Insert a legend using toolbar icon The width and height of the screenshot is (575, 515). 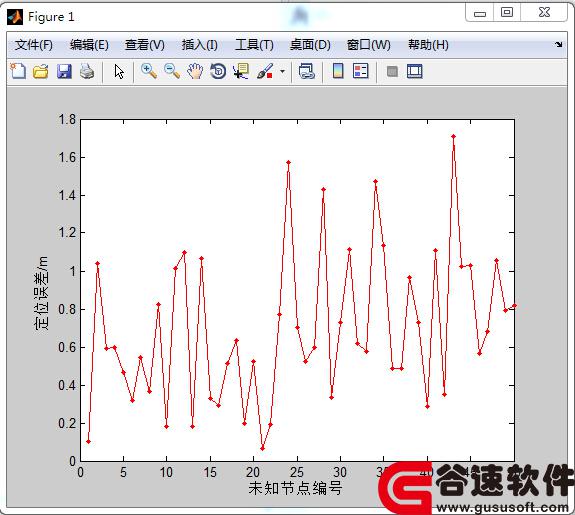point(360,71)
